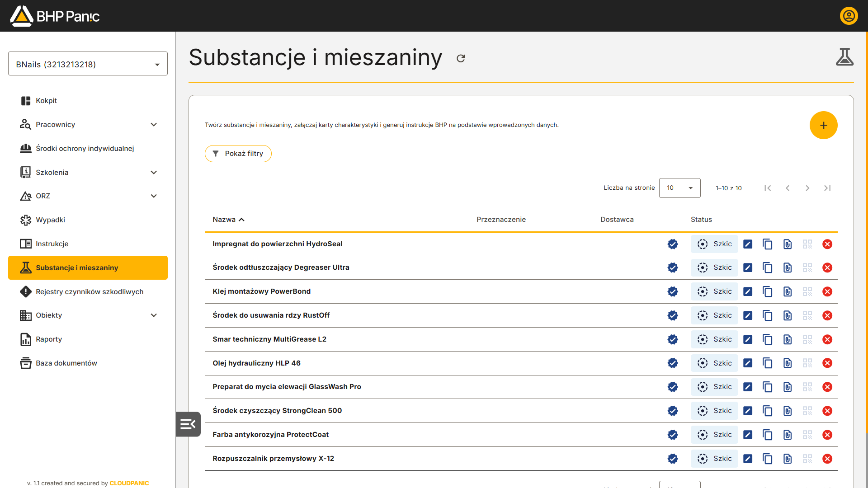Refresh the Substancje i mieszaniny list
This screenshot has height=488, width=868.
click(x=461, y=58)
